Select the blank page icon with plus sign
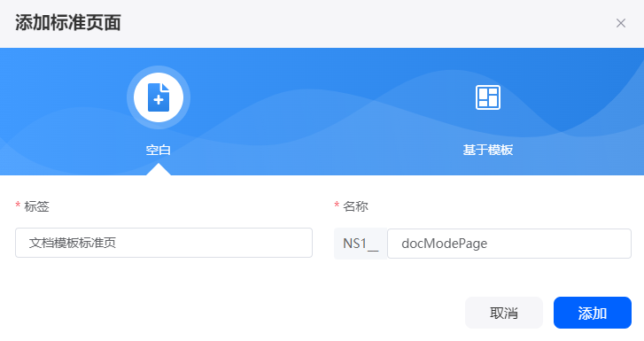 click(x=159, y=97)
